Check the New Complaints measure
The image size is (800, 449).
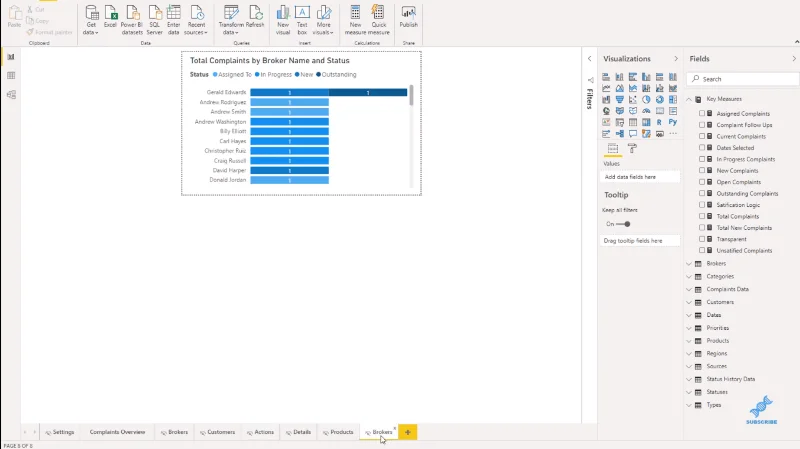click(x=702, y=170)
